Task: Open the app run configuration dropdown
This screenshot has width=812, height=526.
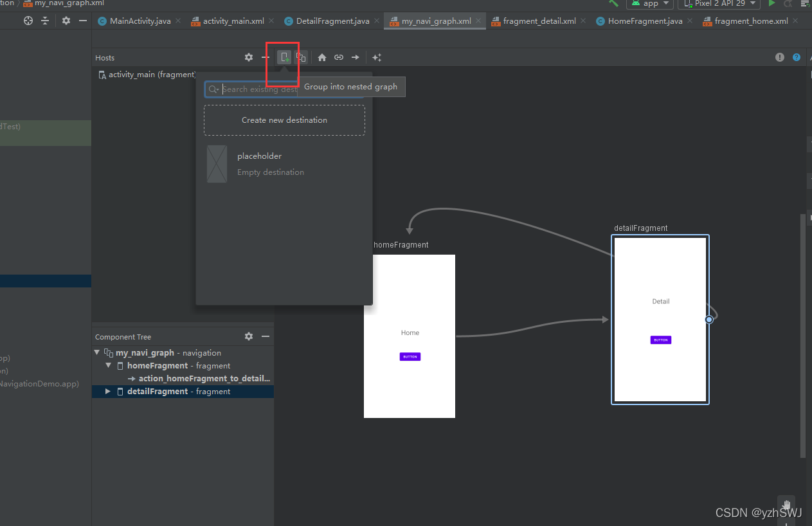Action: pyautogui.click(x=649, y=3)
